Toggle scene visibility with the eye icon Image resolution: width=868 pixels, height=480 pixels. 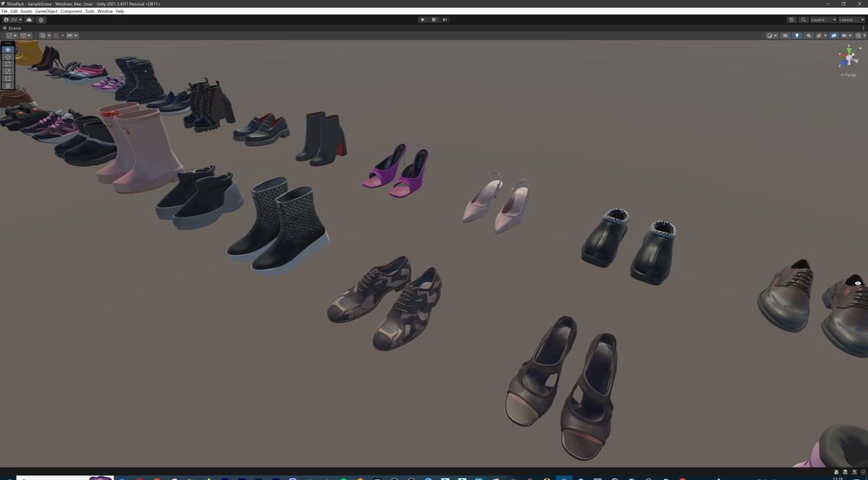coord(834,35)
